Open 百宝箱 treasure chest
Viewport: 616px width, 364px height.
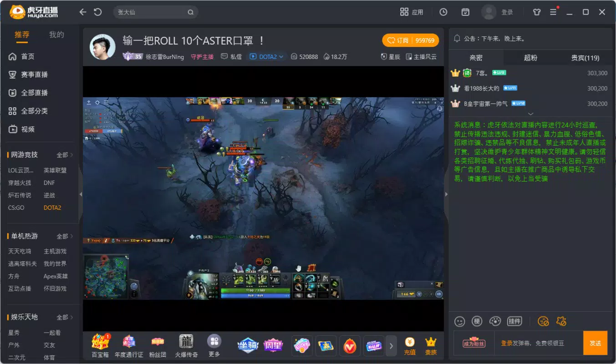100,346
